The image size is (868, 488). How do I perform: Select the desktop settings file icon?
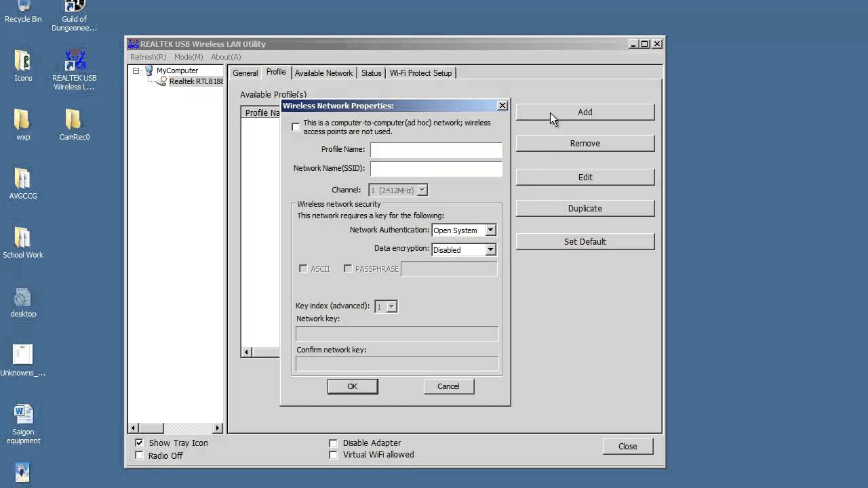click(x=23, y=302)
